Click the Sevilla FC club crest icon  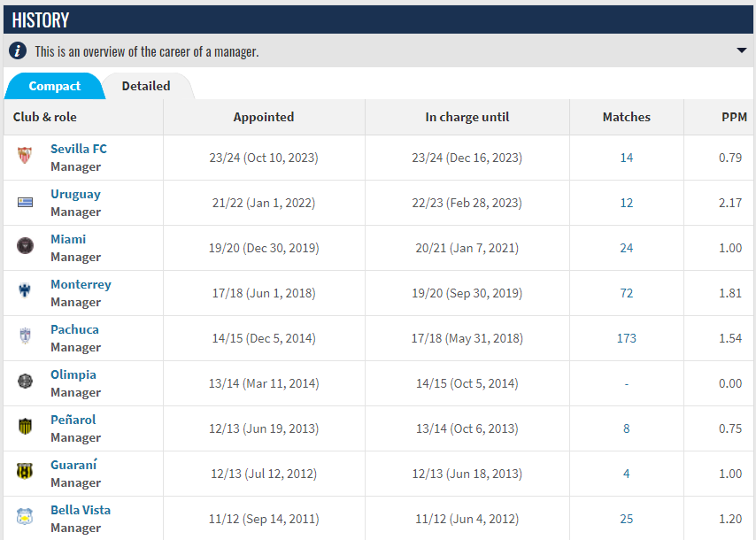pos(25,157)
